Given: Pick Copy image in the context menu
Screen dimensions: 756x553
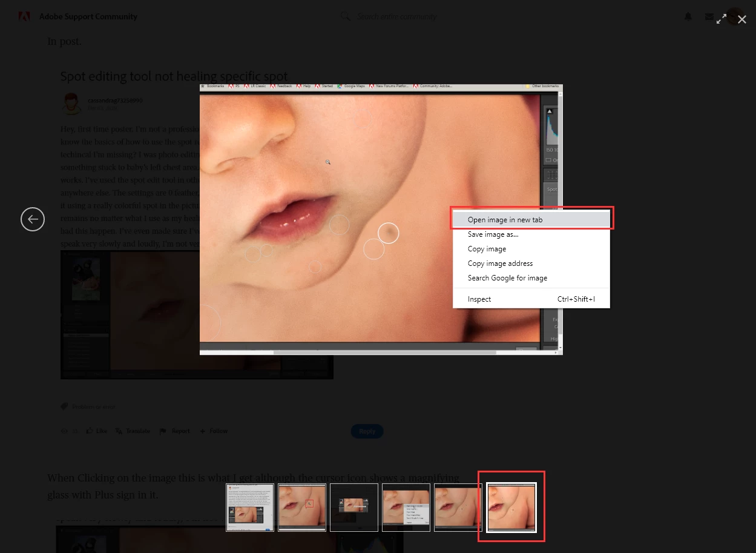Looking at the screenshot, I should 531,249.
